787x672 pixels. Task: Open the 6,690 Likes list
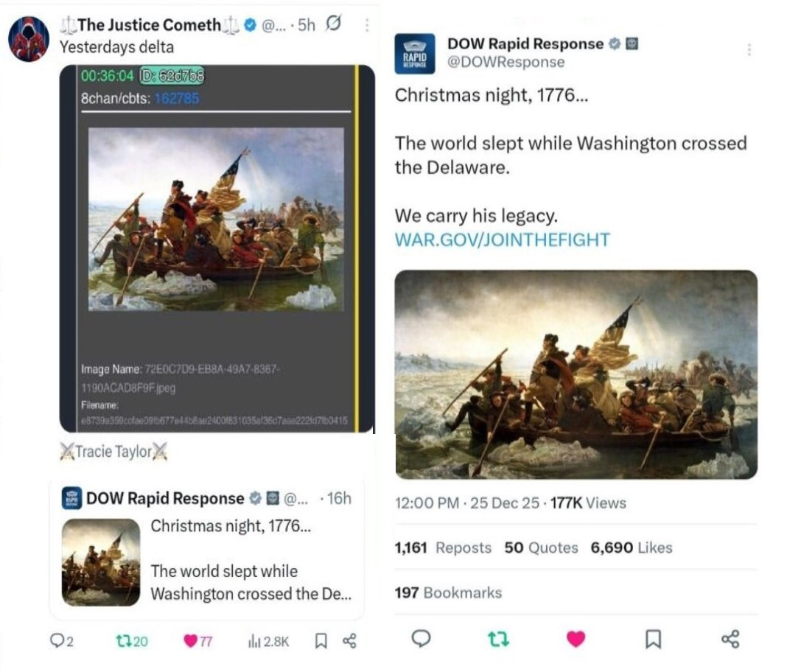(632, 547)
